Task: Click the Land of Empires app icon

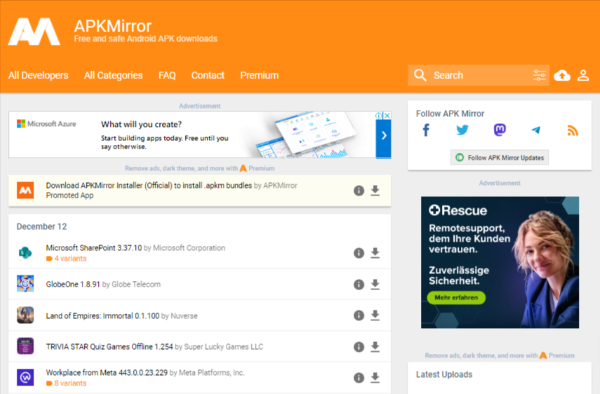Action: click(x=25, y=315)
